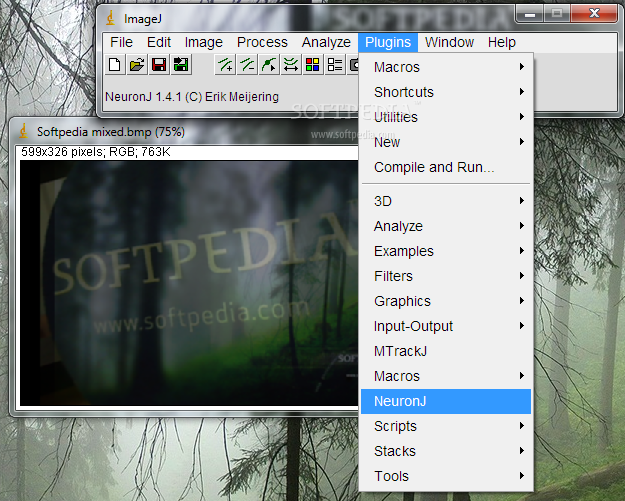Image resolution: width=625 pixels, height=501 pixels.
Task: Select the Move vertices tool
Action: coord(269,65)
